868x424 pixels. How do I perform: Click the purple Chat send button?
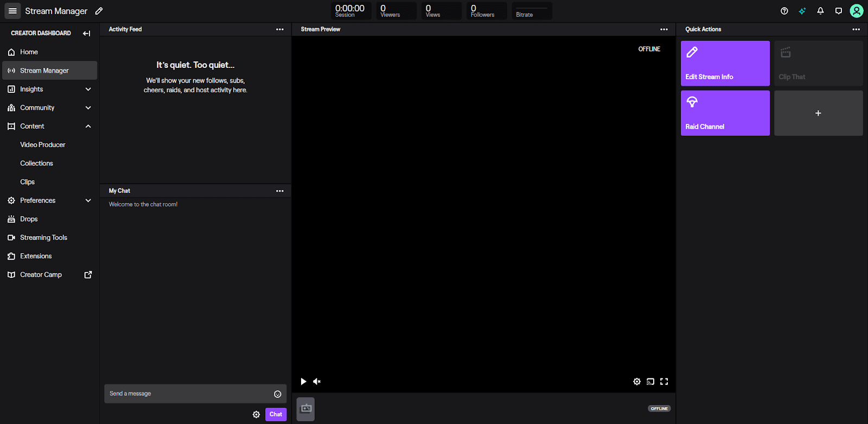[276, 414]
